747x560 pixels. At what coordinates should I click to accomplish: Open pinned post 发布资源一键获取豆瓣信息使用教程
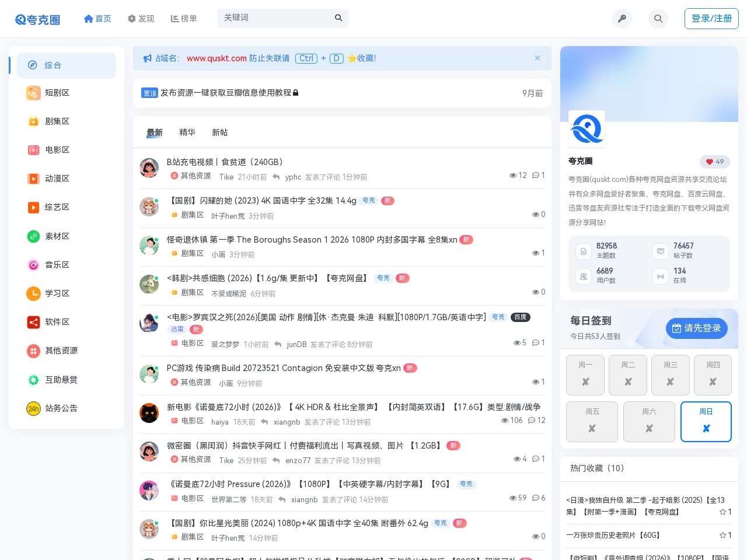coord(226,93)
